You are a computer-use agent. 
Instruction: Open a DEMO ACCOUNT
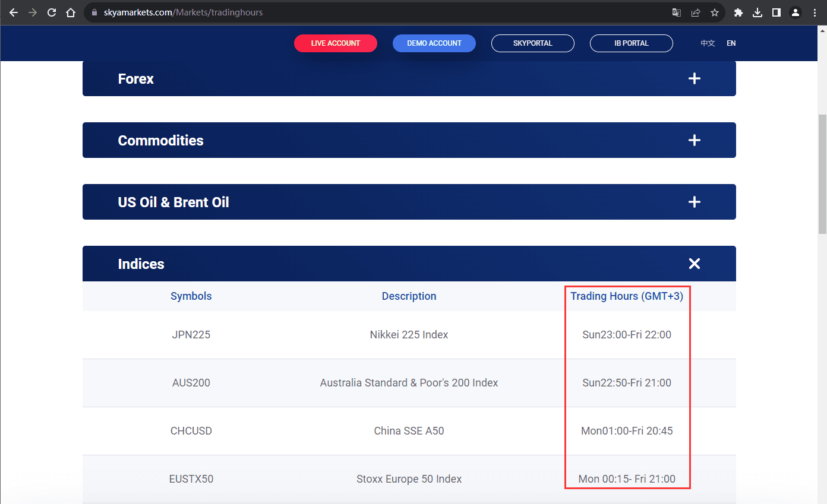point(434,43)
